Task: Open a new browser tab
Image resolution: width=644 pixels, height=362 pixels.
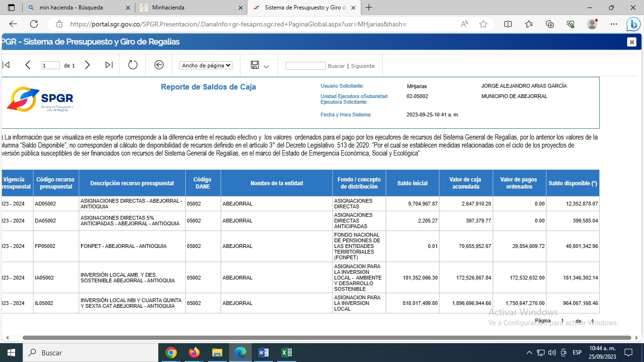Action: [x=369, y=8]
